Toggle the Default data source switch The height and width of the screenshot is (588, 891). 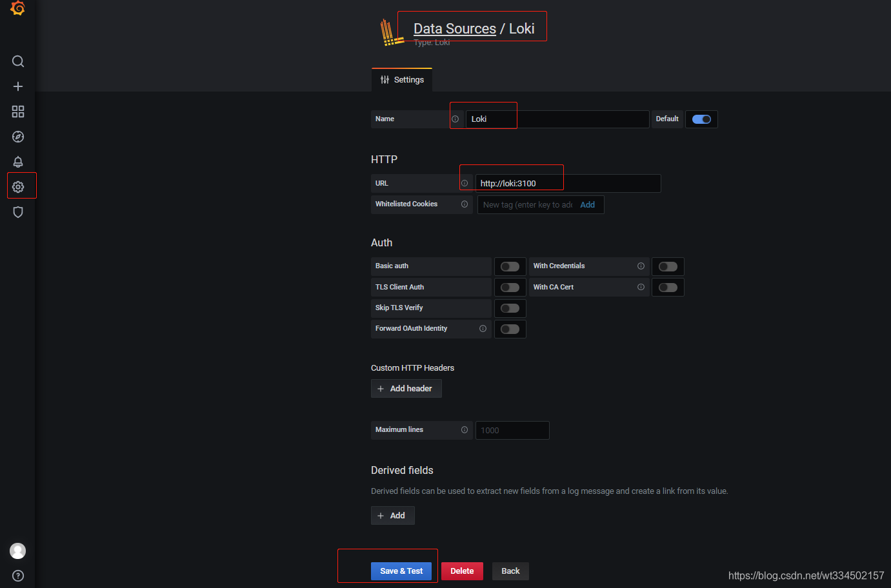tap(701, 119)
